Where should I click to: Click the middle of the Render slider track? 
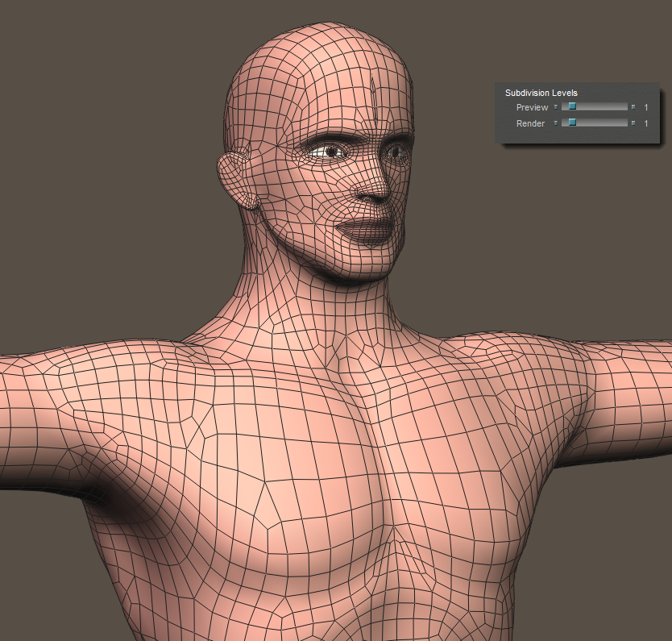coord(595,123)
